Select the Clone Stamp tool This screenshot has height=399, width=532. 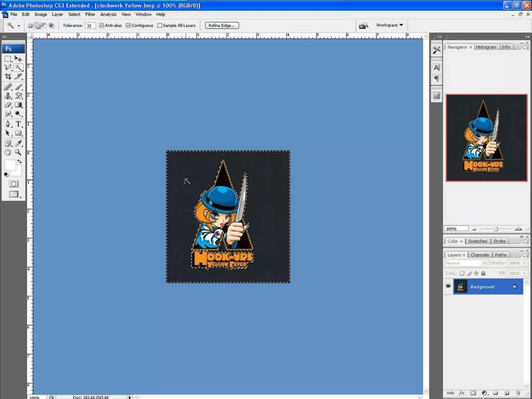[x=8, y=96]
